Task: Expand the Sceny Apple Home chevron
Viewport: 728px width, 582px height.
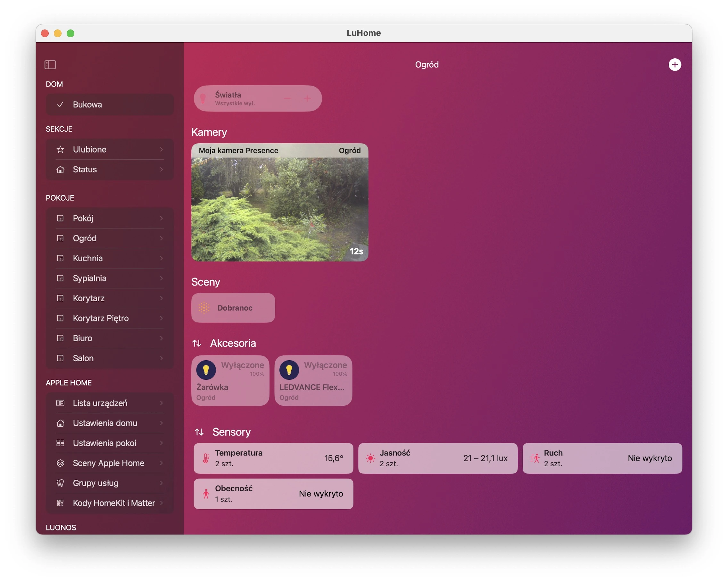Action: (161, 463)
